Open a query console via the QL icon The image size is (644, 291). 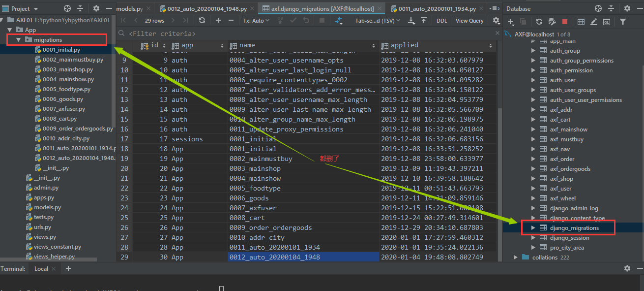607,22
